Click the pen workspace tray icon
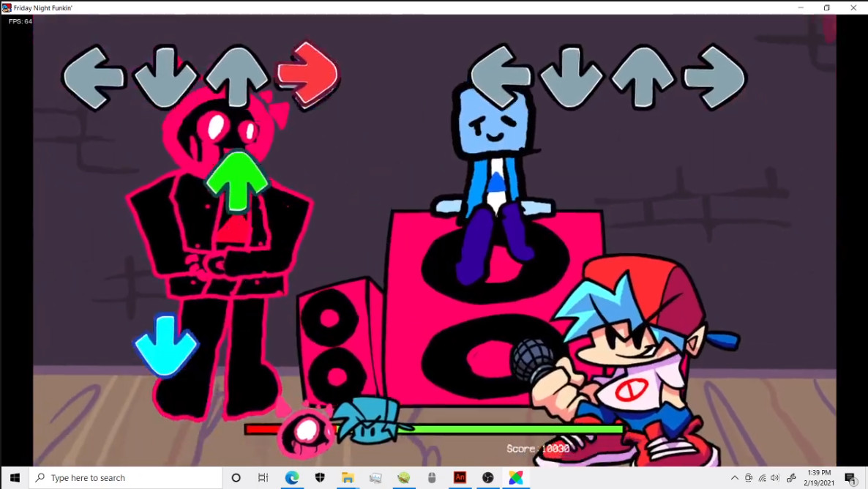The width and height of the screenshot is (868, 489). pos(792,477)
